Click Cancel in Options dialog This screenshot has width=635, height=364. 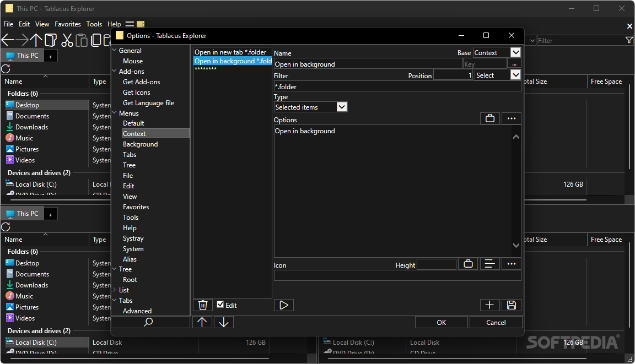pos(496,322)
